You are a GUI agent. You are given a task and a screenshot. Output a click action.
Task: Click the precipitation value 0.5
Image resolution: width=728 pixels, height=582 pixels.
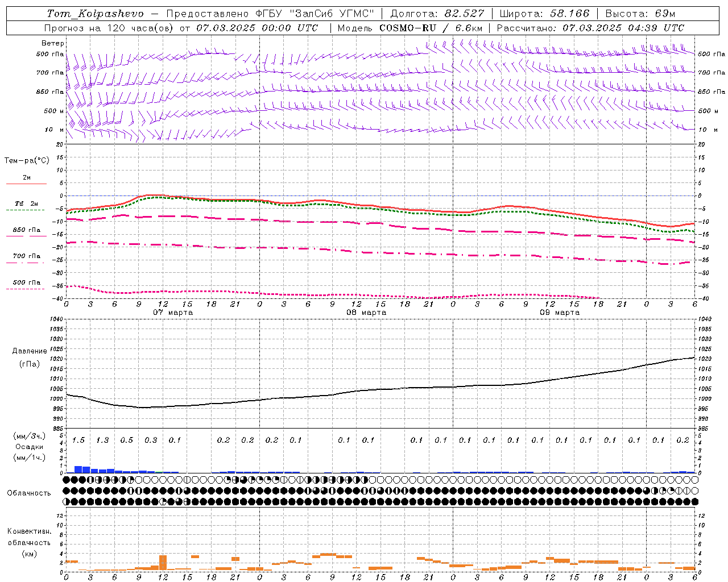pyautogui.click(x=126, y=440)
